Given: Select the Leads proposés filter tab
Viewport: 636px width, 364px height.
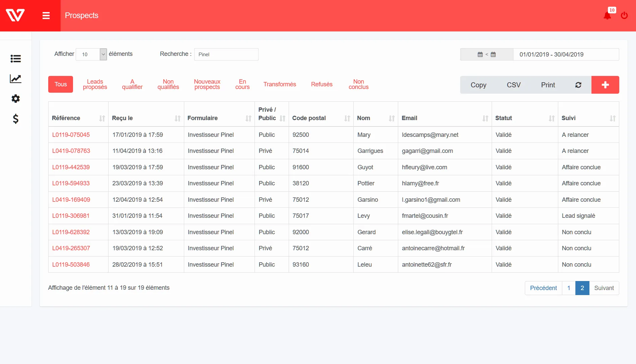Looking at the screenshot, I should [95, 84].
